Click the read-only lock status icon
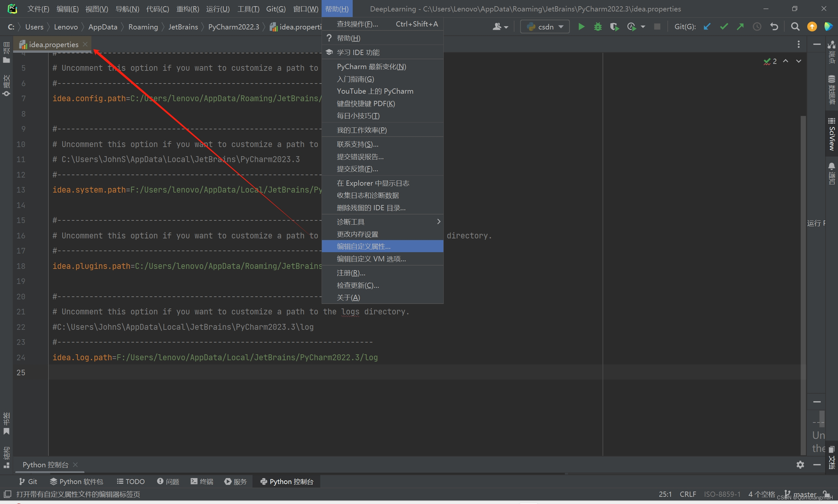The width and height of the screenshot is (838, 504). pos(827,494)
